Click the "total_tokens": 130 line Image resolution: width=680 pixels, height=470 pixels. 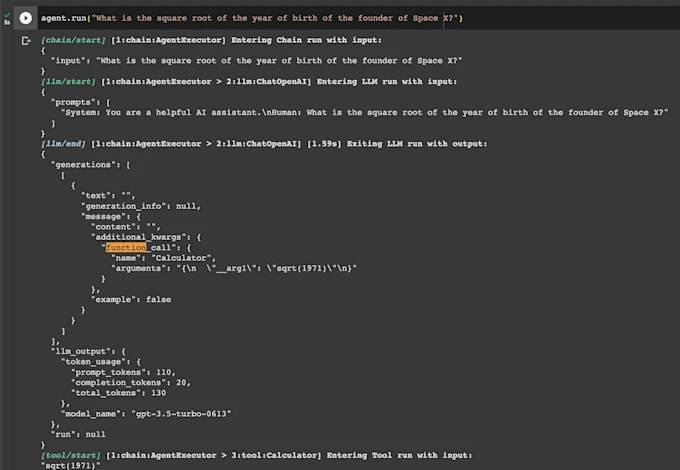[x=129, y=393]
